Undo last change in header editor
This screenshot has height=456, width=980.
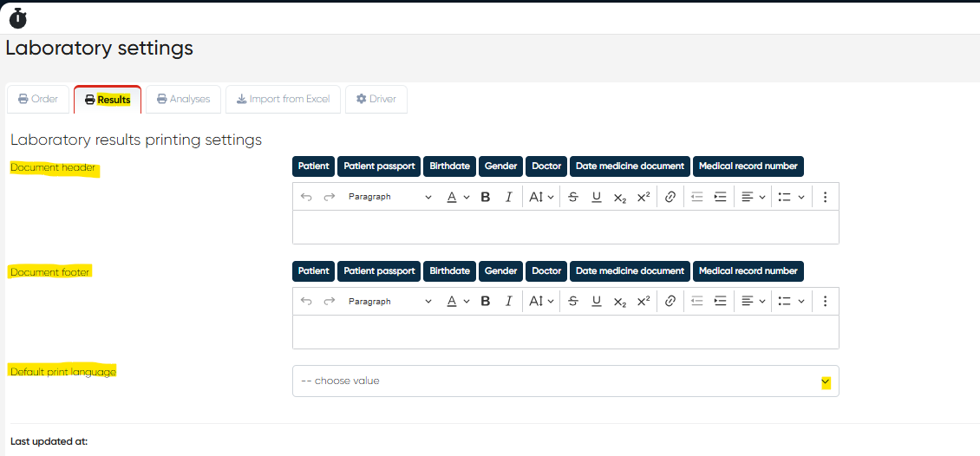(306, 197)
